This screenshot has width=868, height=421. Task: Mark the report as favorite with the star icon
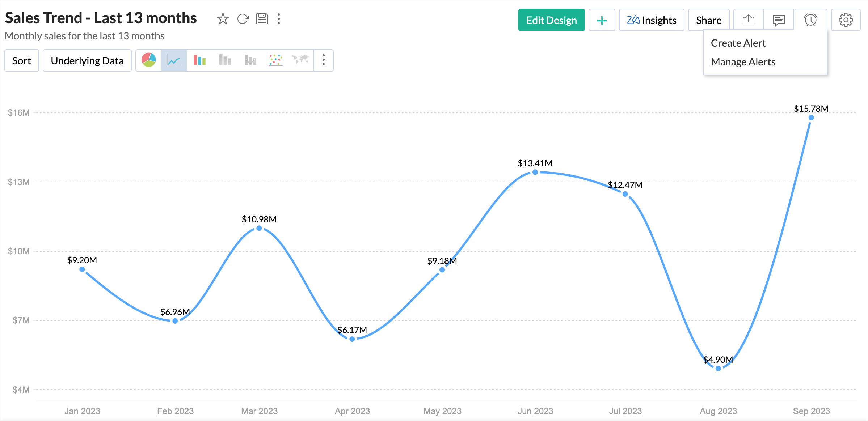(223, 19)
